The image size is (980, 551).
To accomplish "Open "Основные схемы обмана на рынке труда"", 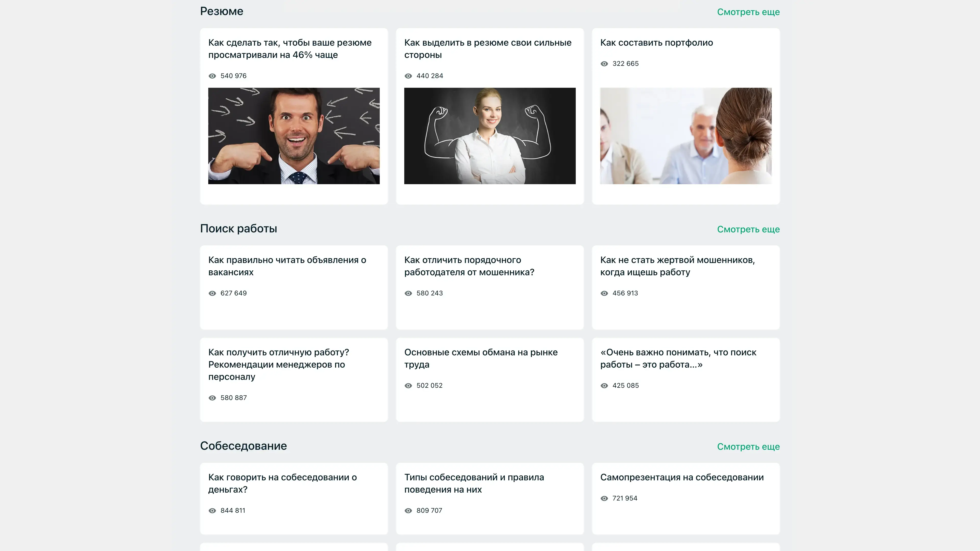I will (x=481, y=358).
